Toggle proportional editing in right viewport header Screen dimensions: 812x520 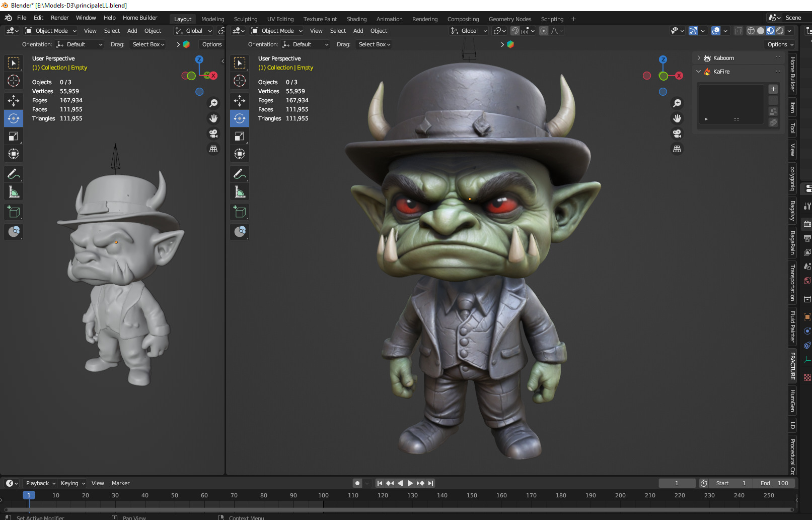(544, 31)
